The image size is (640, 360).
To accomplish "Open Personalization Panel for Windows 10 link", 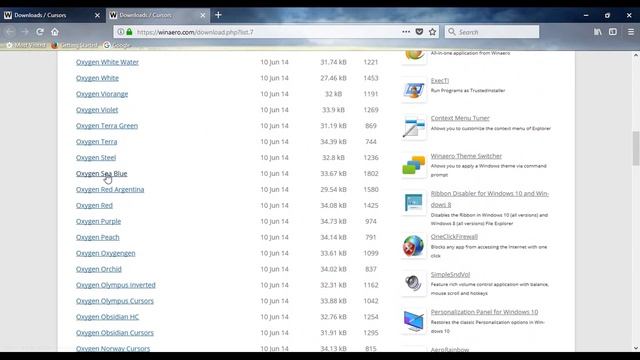I will tap(484, 312).
